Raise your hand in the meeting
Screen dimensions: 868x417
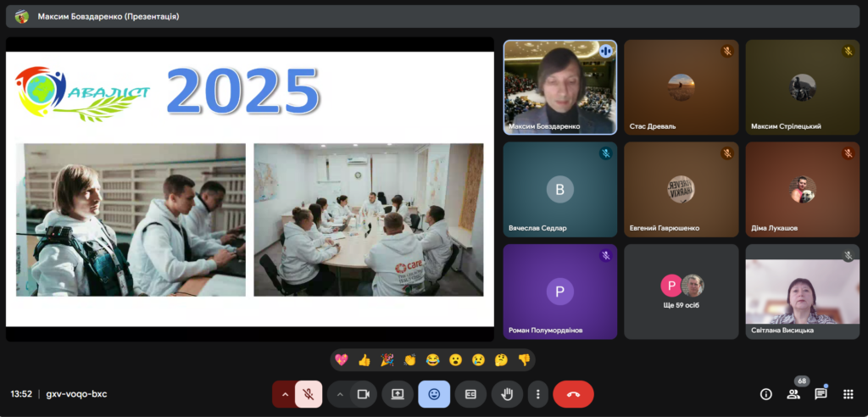point(507,394)
